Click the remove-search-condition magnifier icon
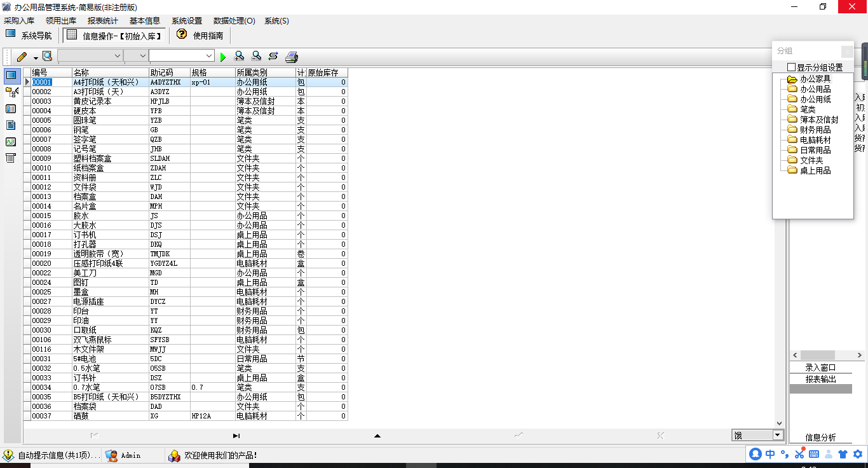The image size is (868, 468). point(256,57)
